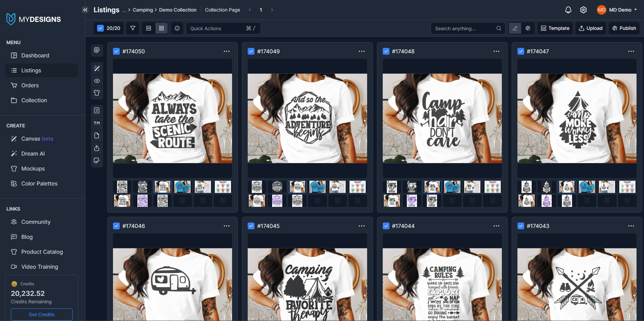
Task: Collapse the left sidebar with the chevron
Action: pos(85,10)
